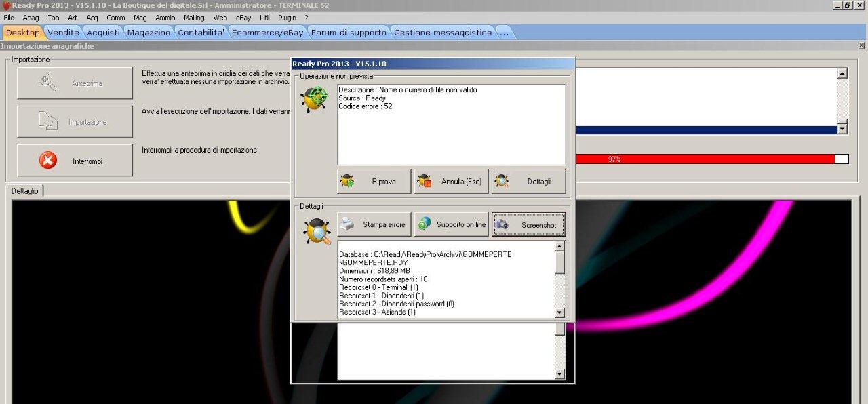This screenshot has height=404, width=868.
Task: Click the Anteprima magnifier icon
Action: 48,83
